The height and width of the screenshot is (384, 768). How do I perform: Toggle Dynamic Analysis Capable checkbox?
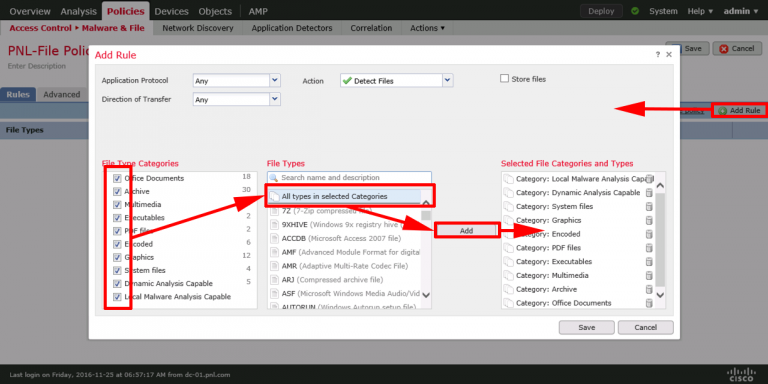(117, 284)
